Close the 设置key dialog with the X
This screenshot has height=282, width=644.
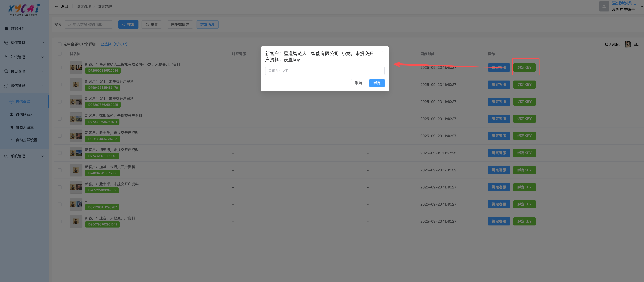[x=382, y=52]
